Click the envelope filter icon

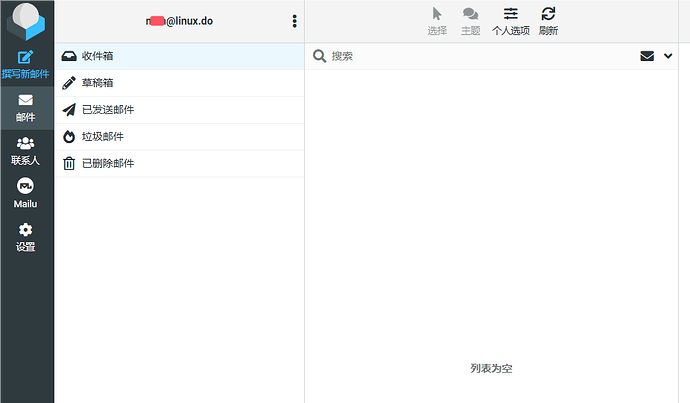point(647,56)
